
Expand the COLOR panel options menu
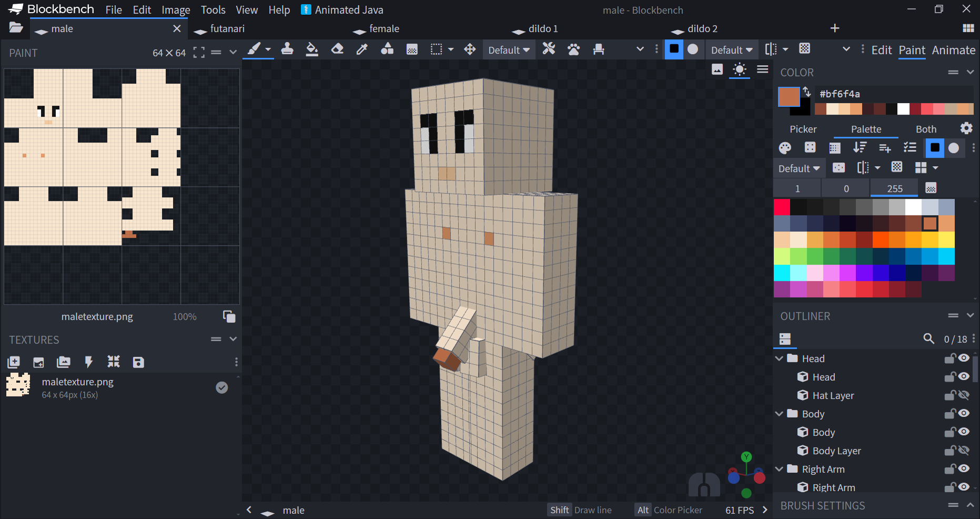click(954, 72)
